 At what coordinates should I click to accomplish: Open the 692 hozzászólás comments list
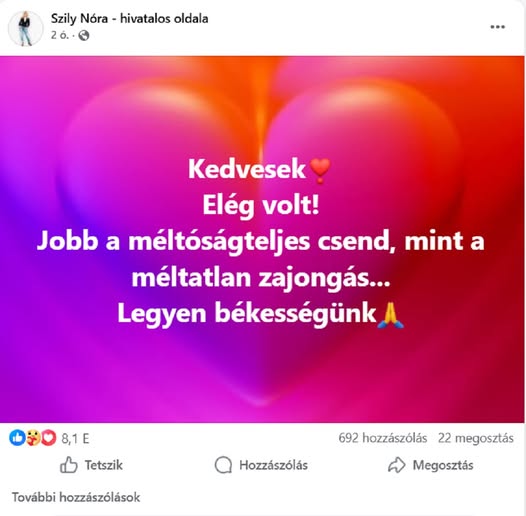(383, 438)
